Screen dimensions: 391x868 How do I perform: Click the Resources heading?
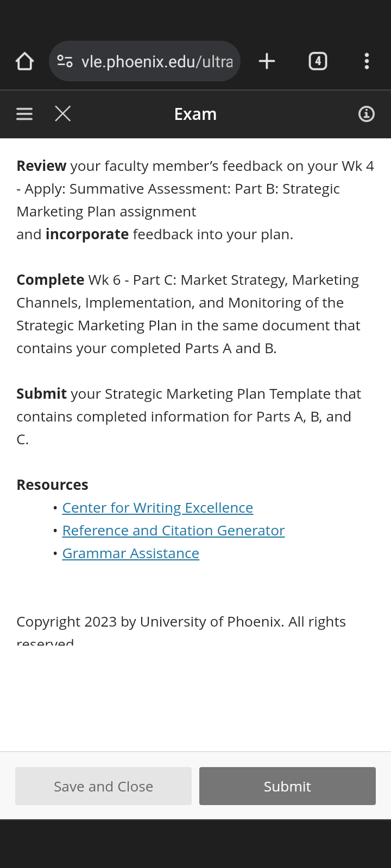[52, 485]
